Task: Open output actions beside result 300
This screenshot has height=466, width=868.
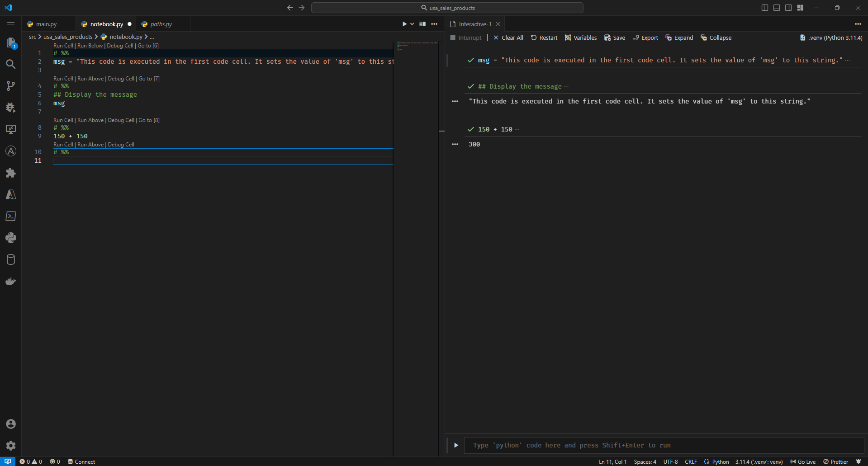Action: click(455, 144)
